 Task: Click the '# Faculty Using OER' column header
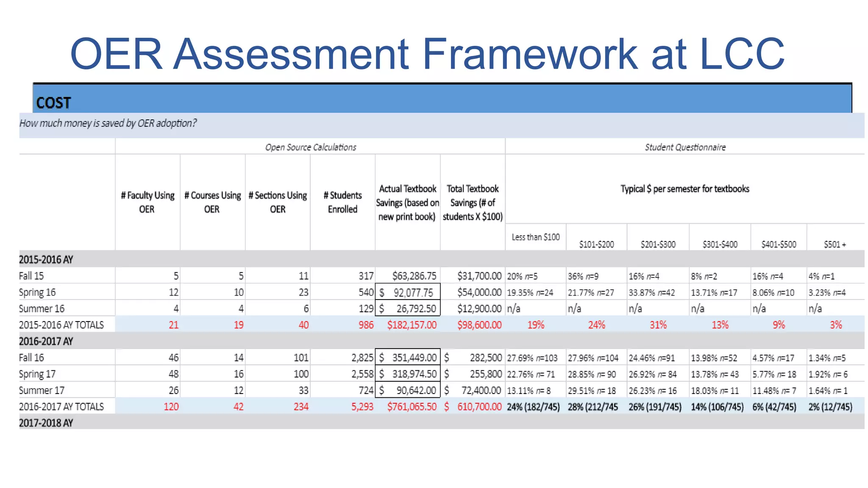pos(147,202)
